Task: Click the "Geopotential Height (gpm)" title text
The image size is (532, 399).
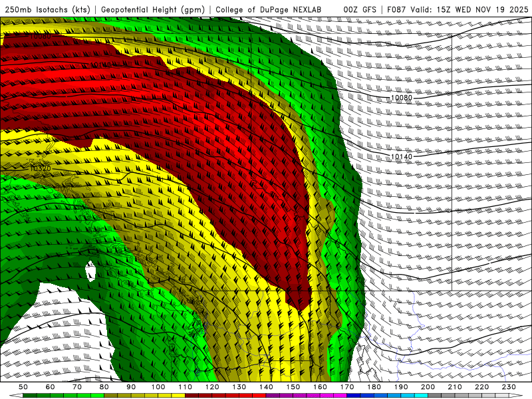Action: coord(153,9)
